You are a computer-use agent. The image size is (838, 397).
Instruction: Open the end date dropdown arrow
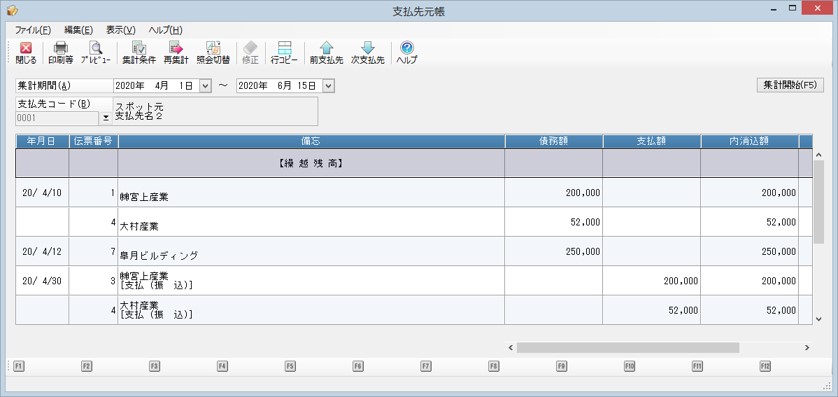(x=328, y=85)
